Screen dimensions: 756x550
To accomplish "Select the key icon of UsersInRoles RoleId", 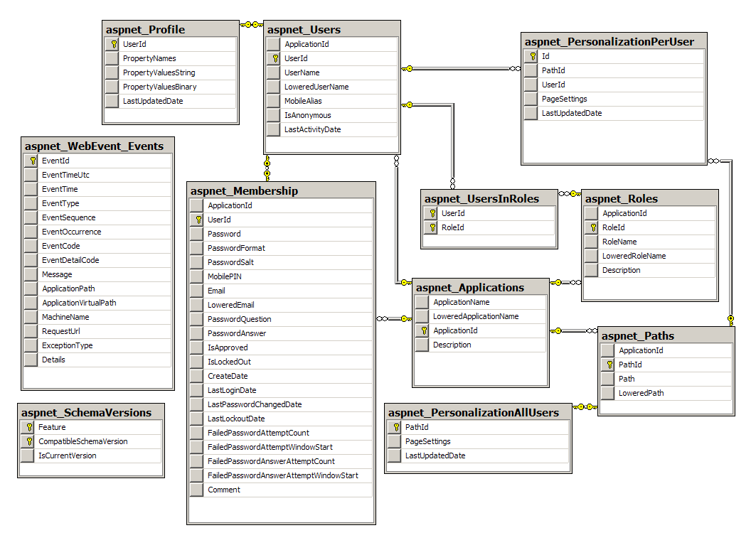I will tap(433, 227).
